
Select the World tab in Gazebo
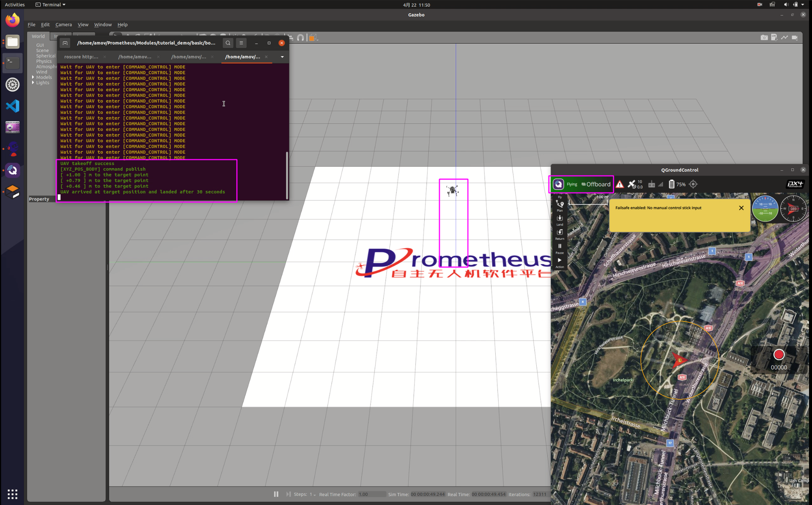tap(38, 36)
